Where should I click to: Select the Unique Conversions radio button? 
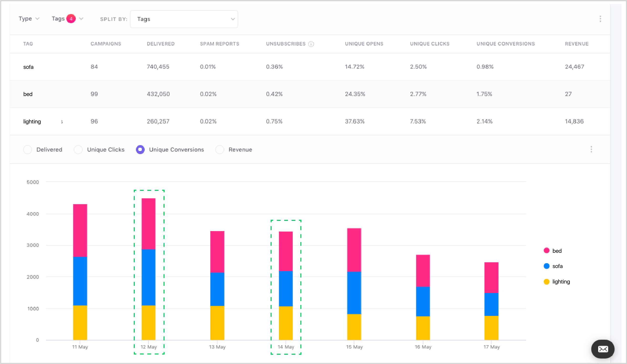coord(140,150)
